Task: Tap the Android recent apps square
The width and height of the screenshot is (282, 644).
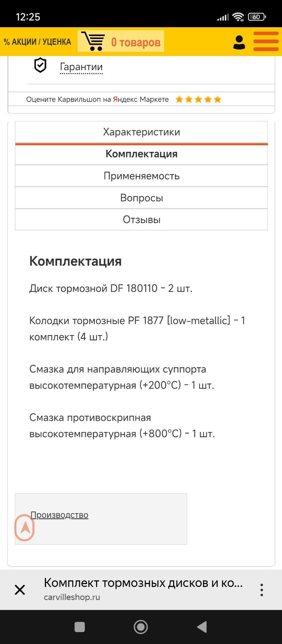Action: click(80, 627)
